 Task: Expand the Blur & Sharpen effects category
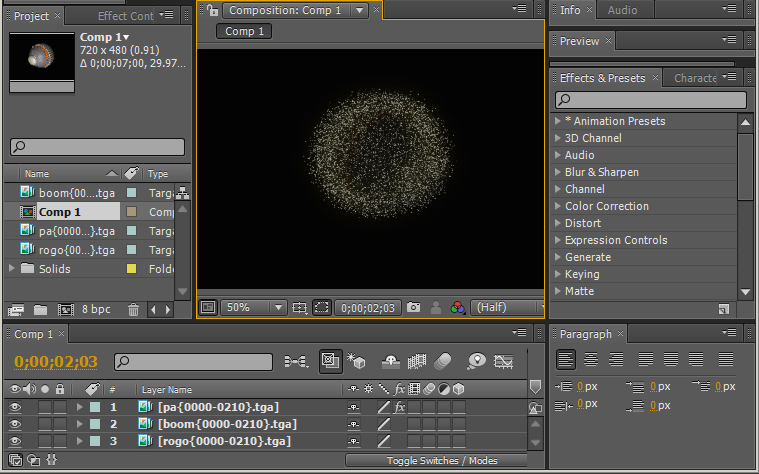pos(558,172)
